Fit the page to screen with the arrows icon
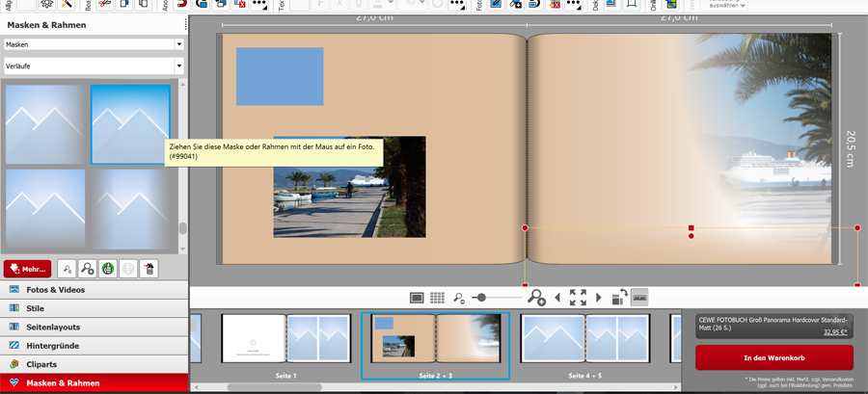868x394 pixels. click(x=578, y=298)
